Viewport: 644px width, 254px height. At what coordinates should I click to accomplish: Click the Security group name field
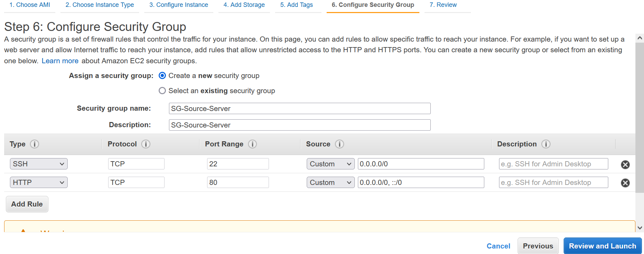tap(300, 109)
